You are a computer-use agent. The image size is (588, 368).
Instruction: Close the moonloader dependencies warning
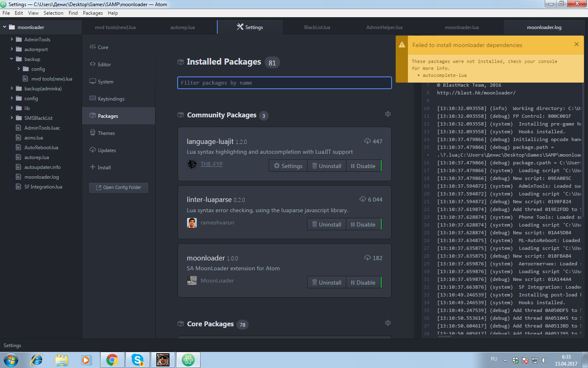pos(577,44)
